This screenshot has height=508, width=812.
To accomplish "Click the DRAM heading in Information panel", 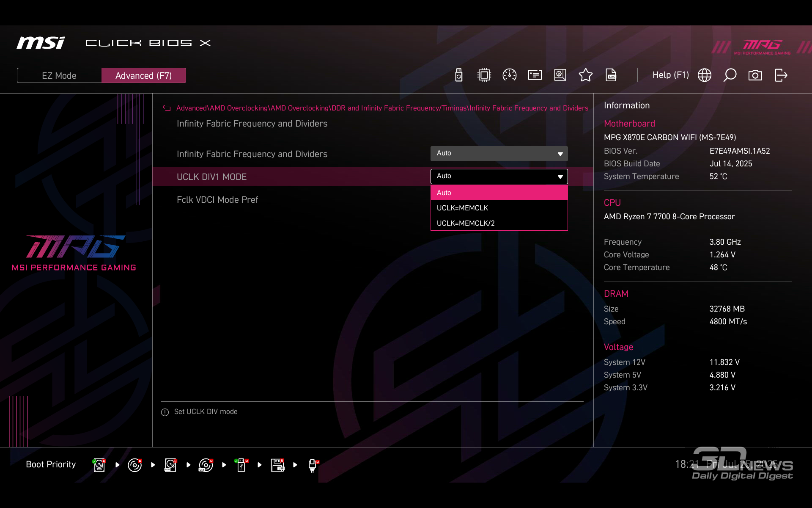I will coord(616,294).
